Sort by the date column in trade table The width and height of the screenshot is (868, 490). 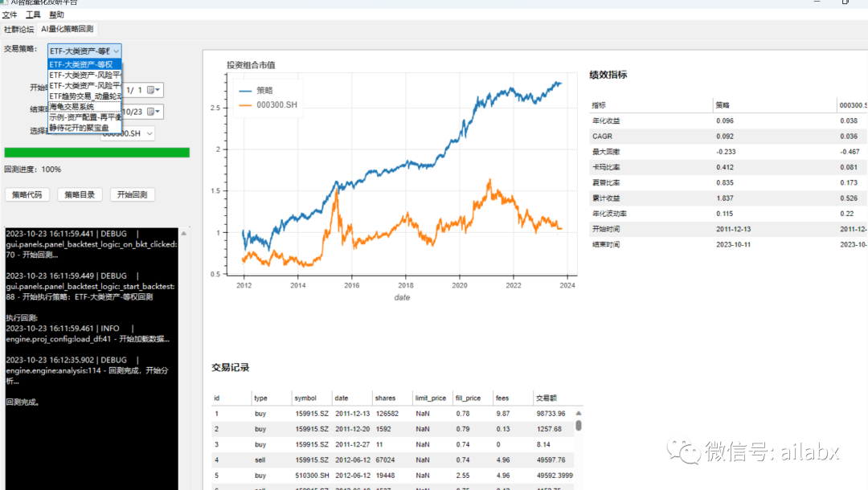tap(352, 398)
